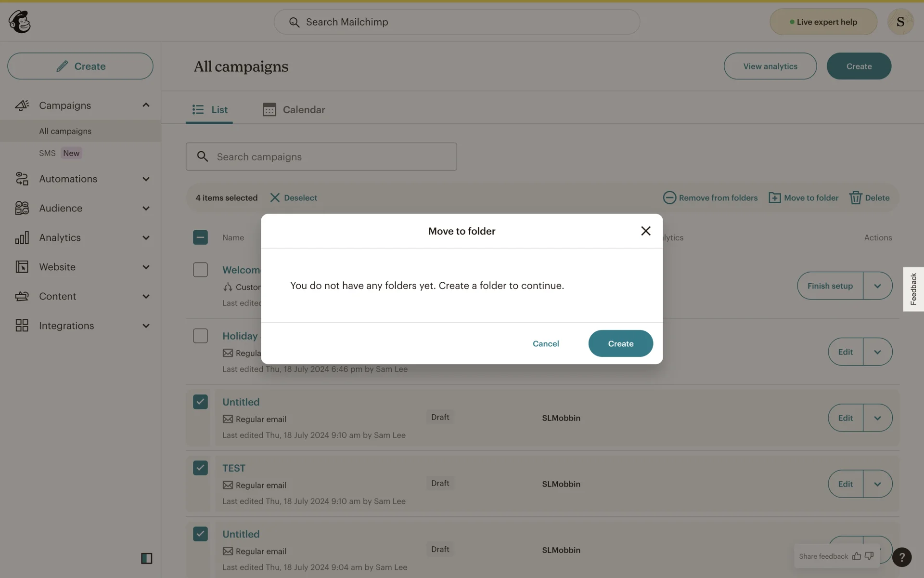Viewport: 924px width, 578px height.
Task: Click Remove from folders minus icon
Action: coord(669,198)
